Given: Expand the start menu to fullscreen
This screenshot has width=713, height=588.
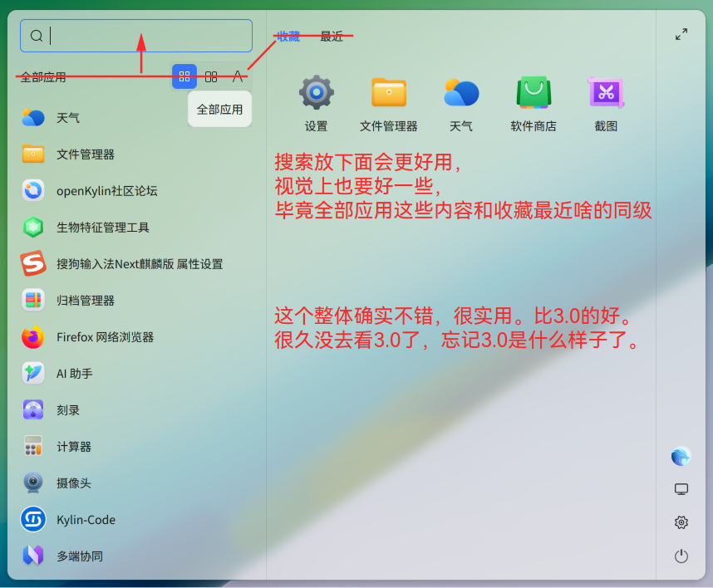Looking at the screenshot, I should point(681,34).
